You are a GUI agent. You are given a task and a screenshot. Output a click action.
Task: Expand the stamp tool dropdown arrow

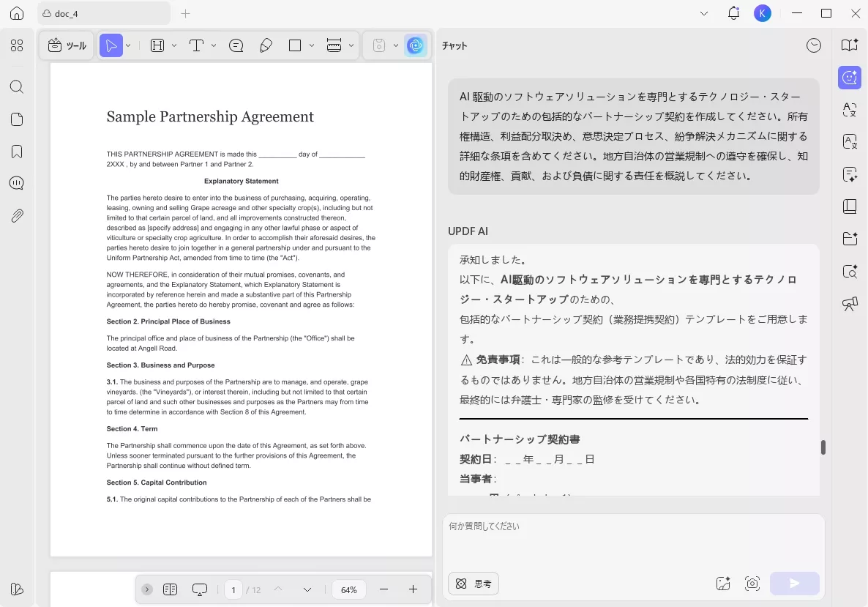click(x=396, y=45)
